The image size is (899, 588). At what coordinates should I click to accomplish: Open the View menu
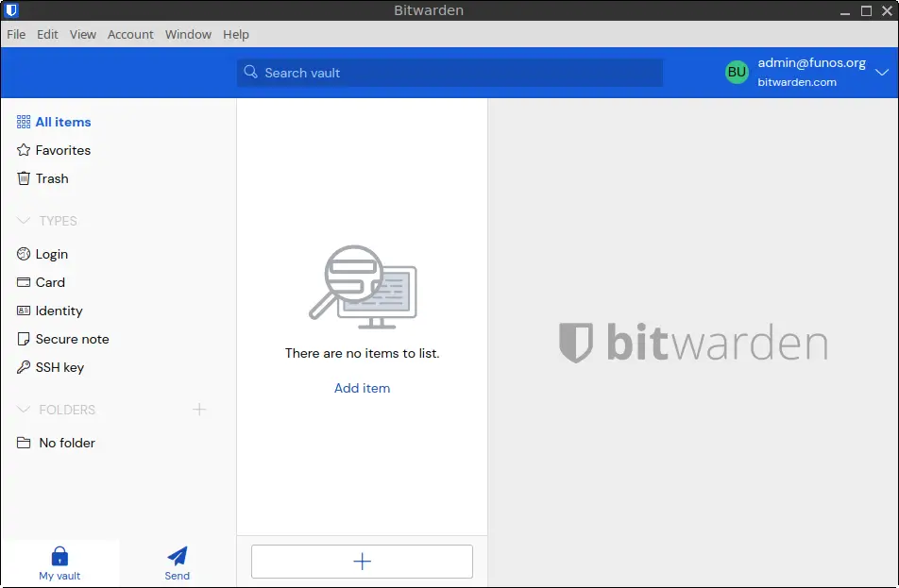point(82,34)
